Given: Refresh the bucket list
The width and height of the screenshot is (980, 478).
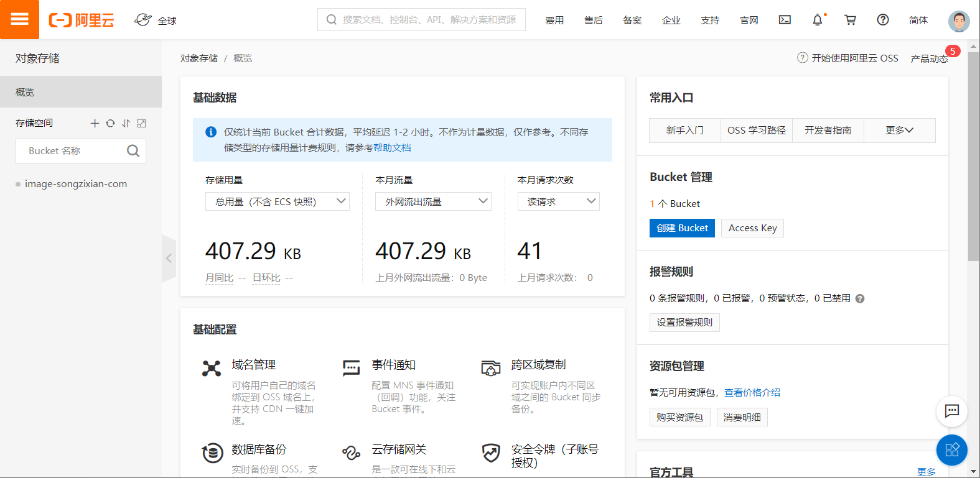Looking at the screenshot, I should [110, 123].
